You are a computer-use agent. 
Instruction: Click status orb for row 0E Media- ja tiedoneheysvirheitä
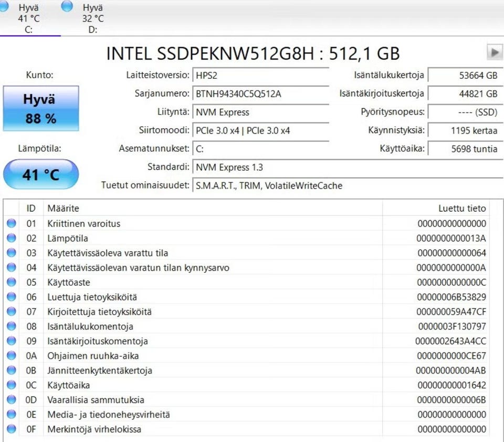[11, 414]
